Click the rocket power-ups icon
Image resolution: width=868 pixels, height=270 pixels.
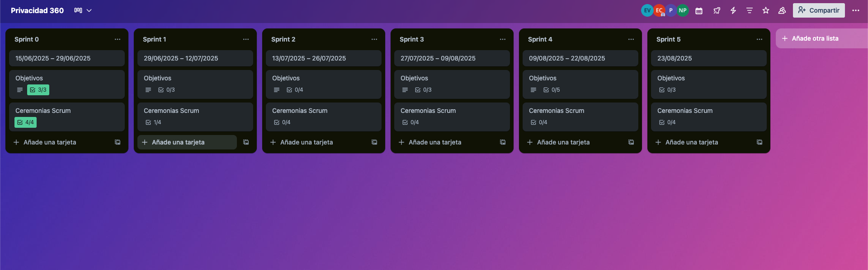(x=717, y=10)
